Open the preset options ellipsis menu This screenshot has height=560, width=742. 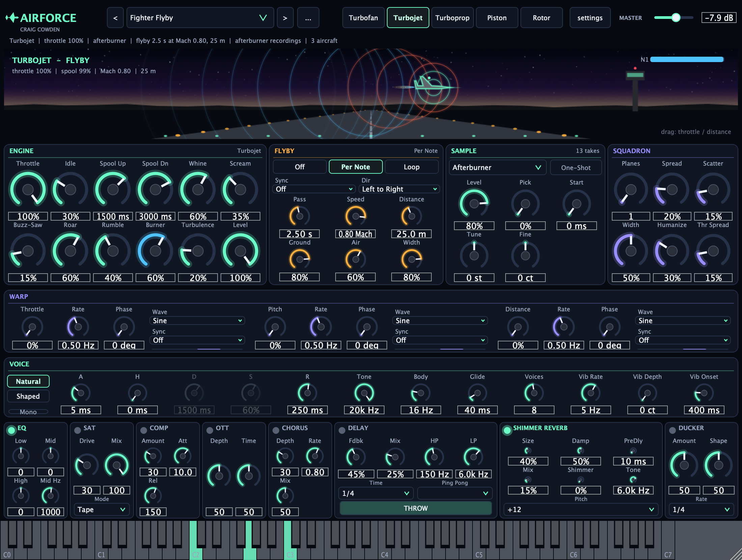point(308,18)
